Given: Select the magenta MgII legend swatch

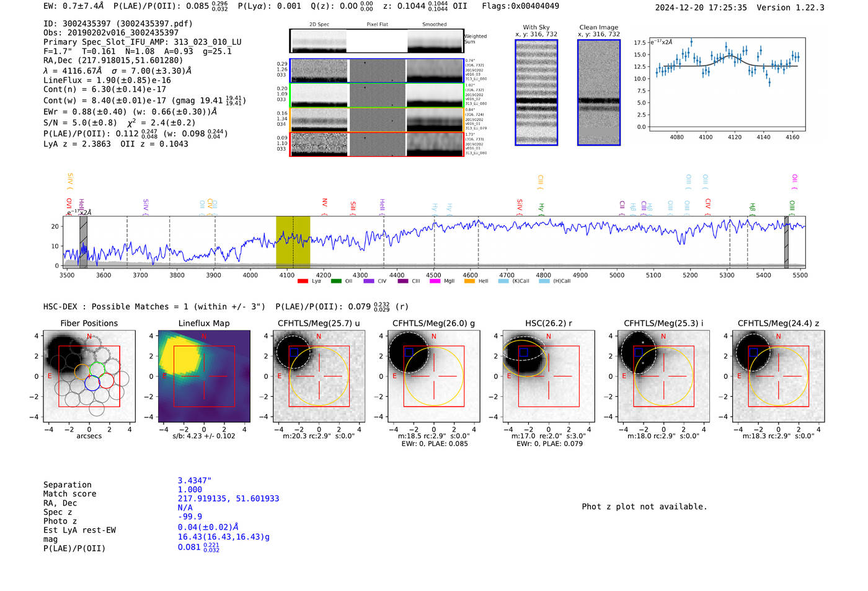Looking at the screenshot, I should [x=435, y=281].
